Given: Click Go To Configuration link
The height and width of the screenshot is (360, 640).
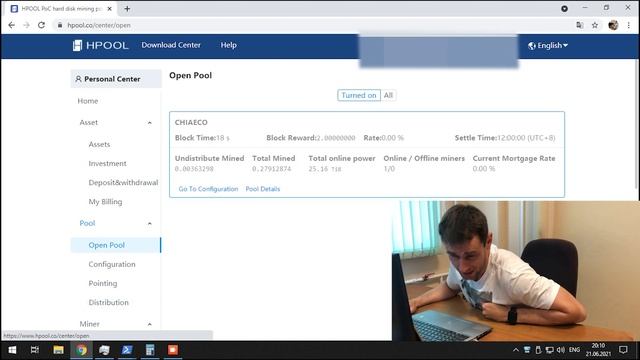Looking at the screenshot, I should (208, 189).
